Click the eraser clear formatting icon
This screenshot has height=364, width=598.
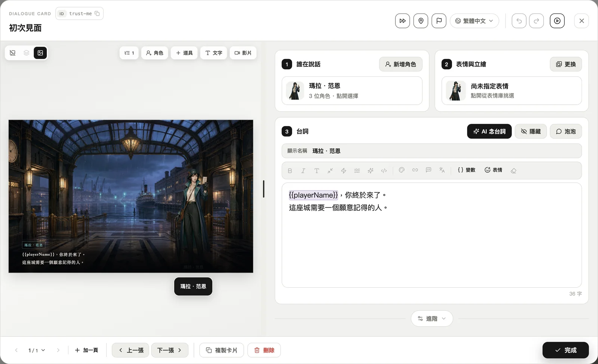point(514,170)
